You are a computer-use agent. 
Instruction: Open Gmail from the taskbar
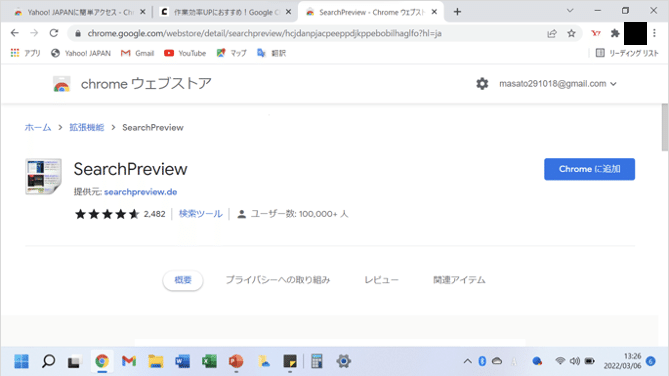(x=128, y=361)
